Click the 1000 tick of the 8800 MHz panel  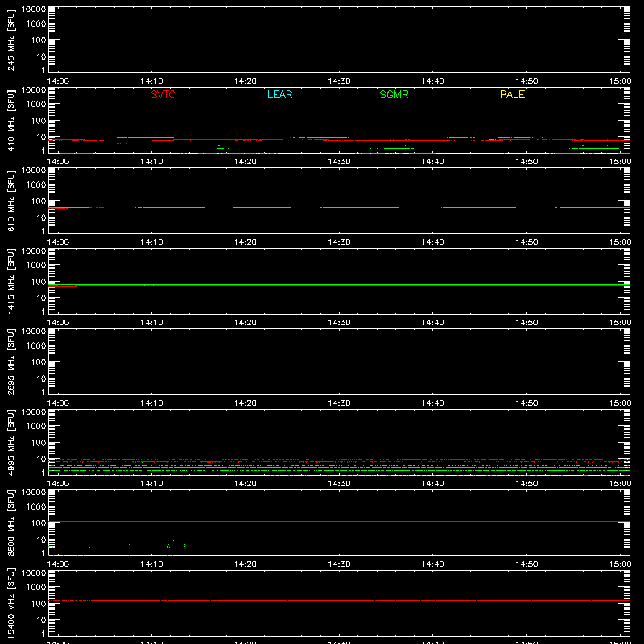[x=36, y=507]
